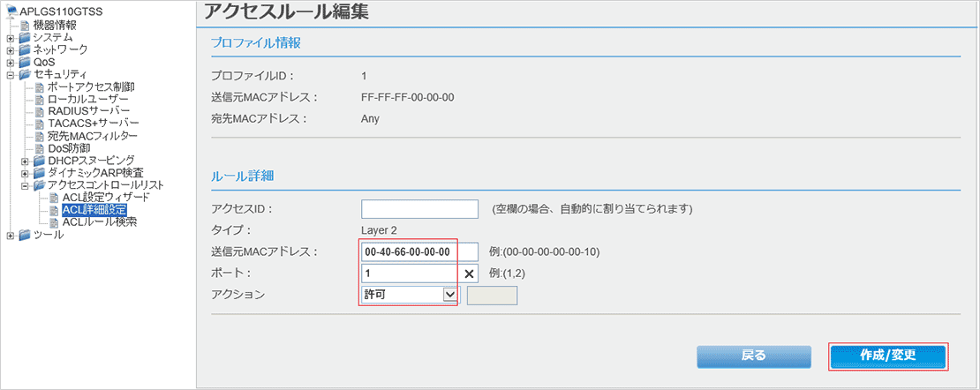Image resolution: width=980 pixels, height=390 pixels.
Task: Open the 機器情報 page
Action: [55, 26]
